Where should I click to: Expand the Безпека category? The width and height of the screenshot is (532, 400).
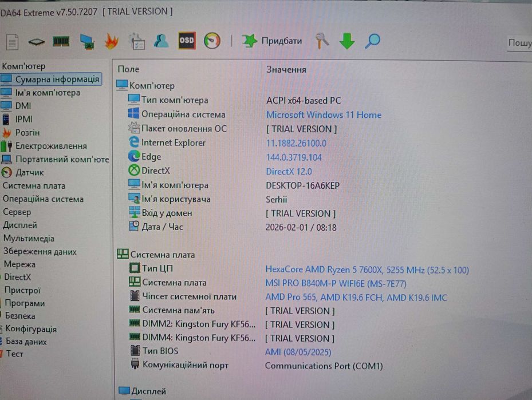(20, 315)
